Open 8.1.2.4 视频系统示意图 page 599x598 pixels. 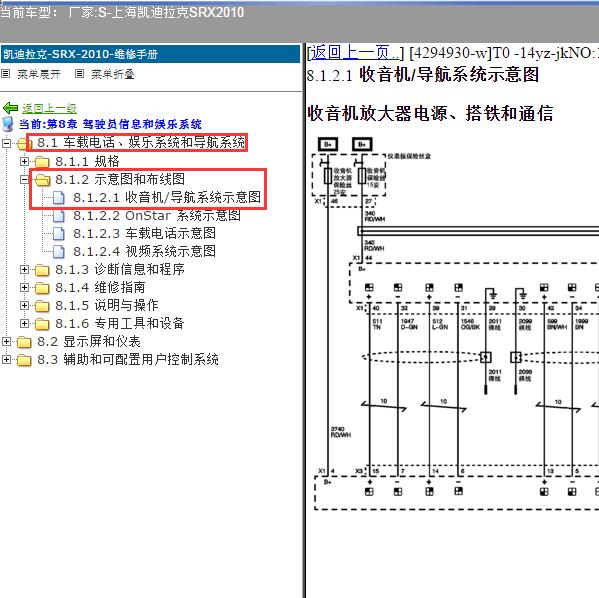point(144,251)
